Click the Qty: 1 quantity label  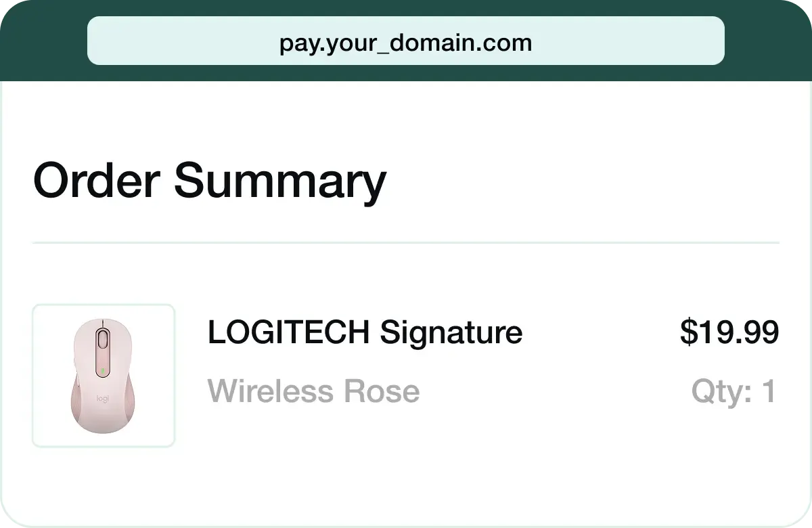pos(734,391)
